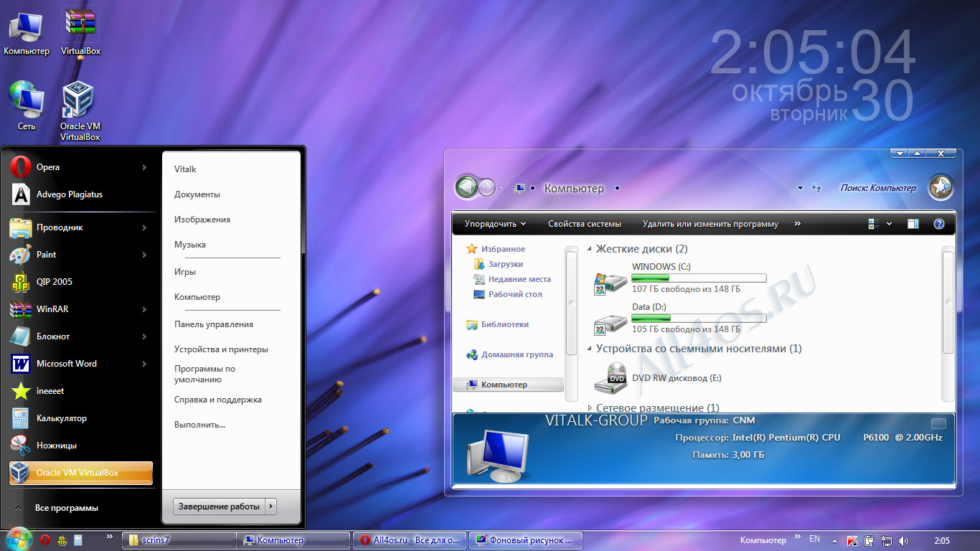Screen dimensions: 980x551
Task: Select Загрузки in the navigation pane
Action: (499, 264)
